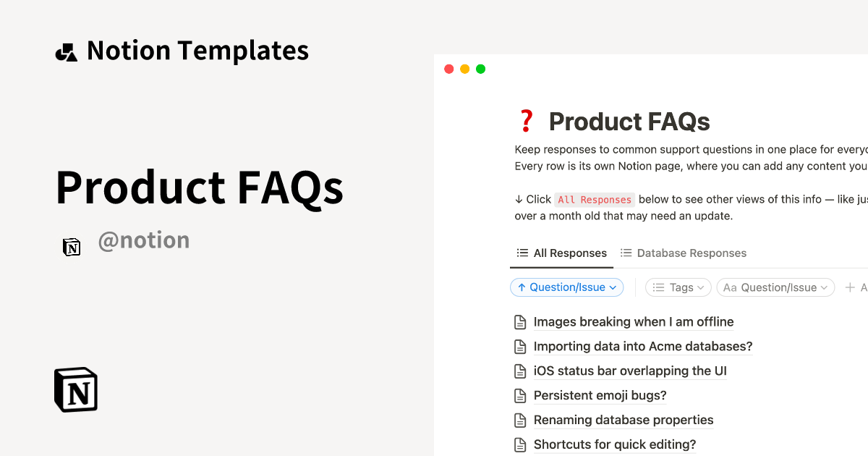Click the page icon beside Shortcuts for quick editing
This screenshot has height=456, width=868.
(x=519, y=445)
